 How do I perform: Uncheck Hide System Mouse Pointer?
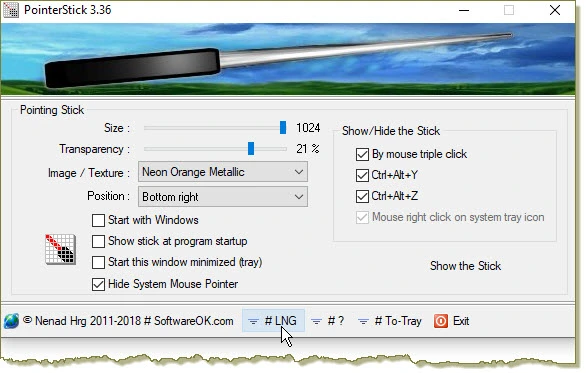click(x=98, y=284)
